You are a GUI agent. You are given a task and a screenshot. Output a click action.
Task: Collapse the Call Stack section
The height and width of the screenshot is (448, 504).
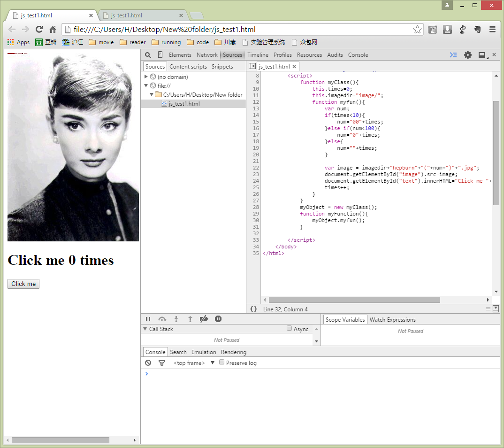tap(145, 329)
